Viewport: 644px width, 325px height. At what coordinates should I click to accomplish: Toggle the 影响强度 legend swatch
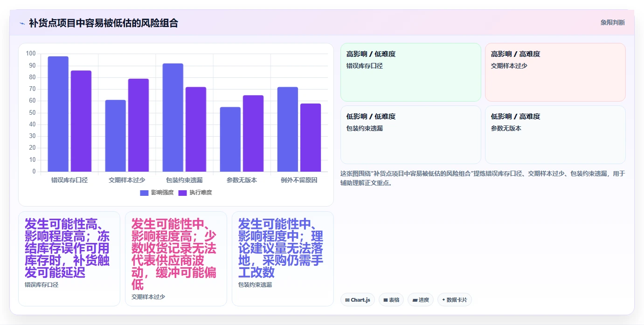coord(144,193)
